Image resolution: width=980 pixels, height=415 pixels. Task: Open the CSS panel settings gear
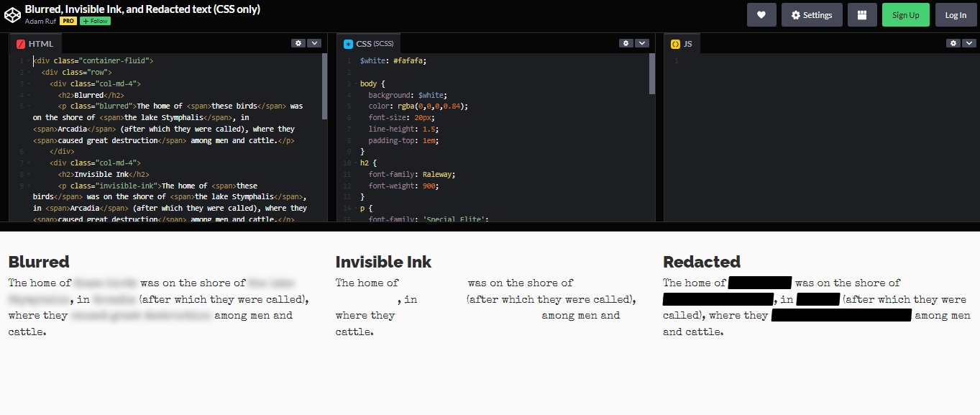(626, 43)
